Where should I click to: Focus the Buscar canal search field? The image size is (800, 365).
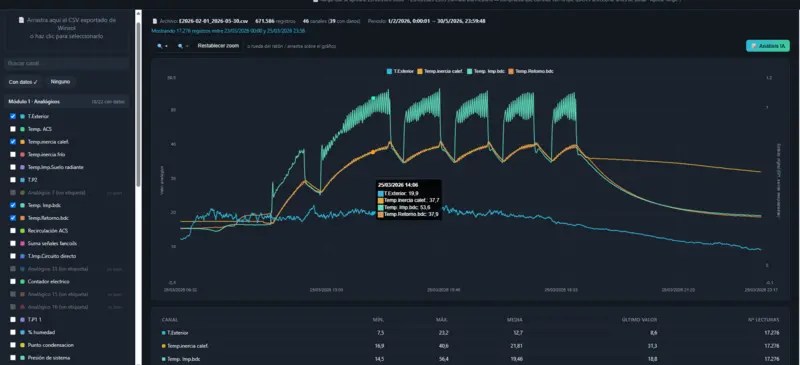[67, 63]
